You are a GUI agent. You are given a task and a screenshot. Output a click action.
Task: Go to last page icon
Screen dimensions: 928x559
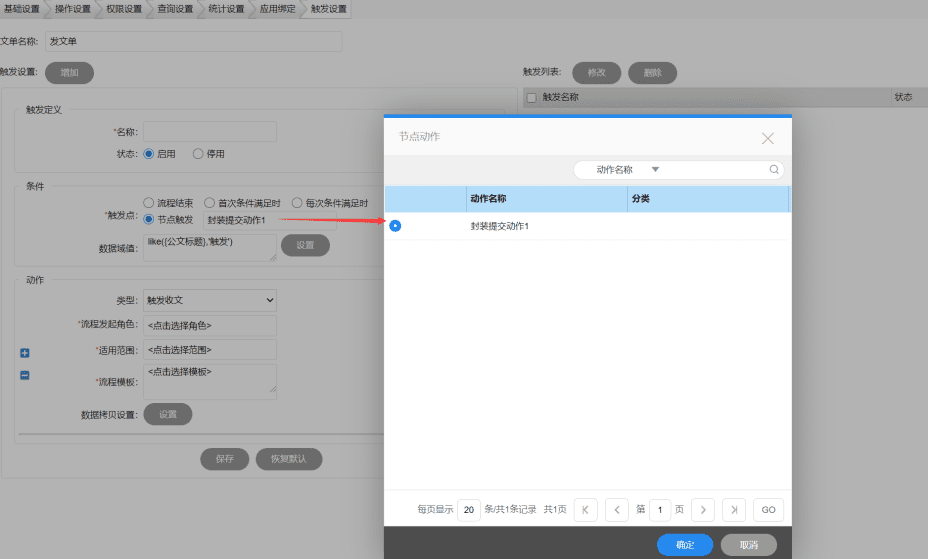pos(734,510)
